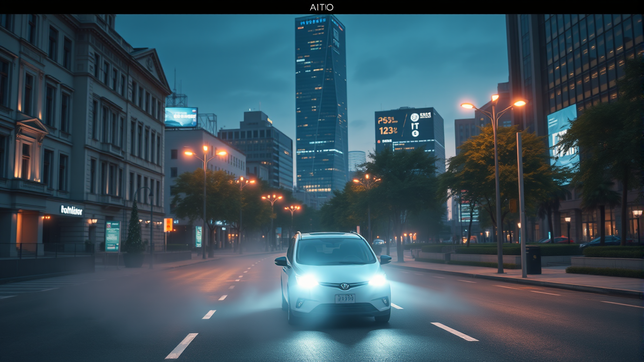Click the orange sign on the left sidewalk
Viewport: 644px width, 362px height.
(168, 225)
